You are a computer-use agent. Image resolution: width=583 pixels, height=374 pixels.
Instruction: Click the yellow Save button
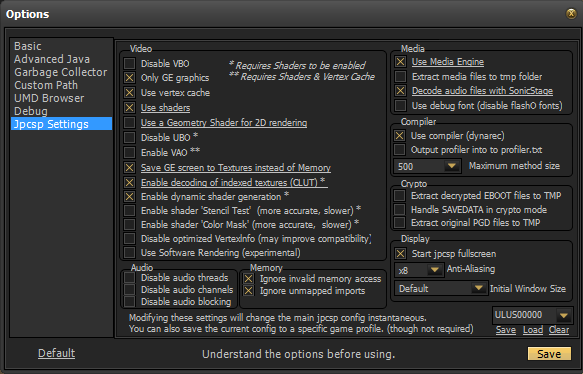[x=549, y=354]
